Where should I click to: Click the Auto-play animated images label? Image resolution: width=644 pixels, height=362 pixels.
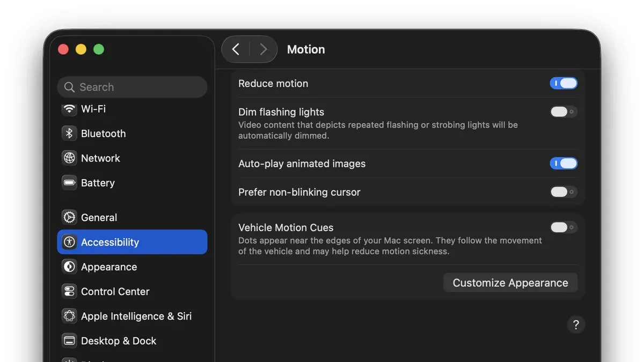(302, 164)
